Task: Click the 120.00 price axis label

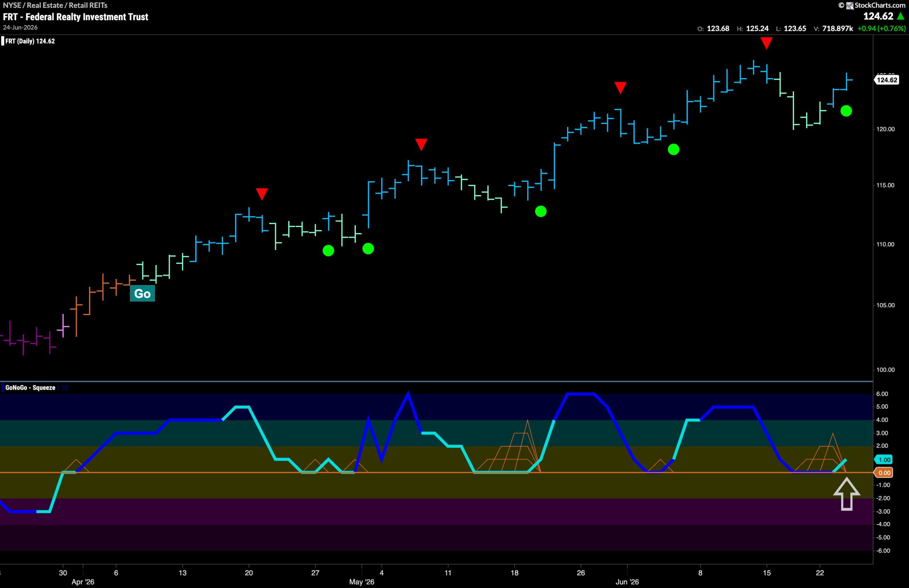Action: coord(885,129)
